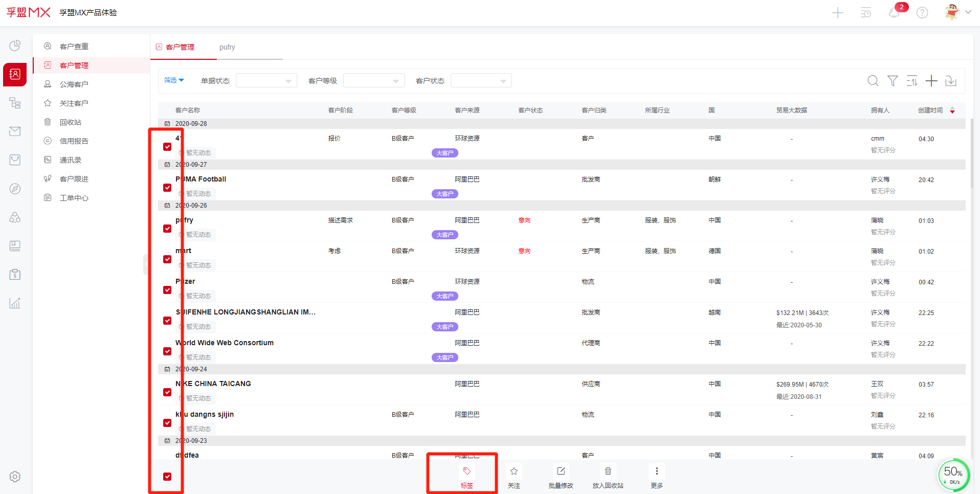Open settings gear in left sidebar
Screen dimensions: 980x494
(15, 477)
